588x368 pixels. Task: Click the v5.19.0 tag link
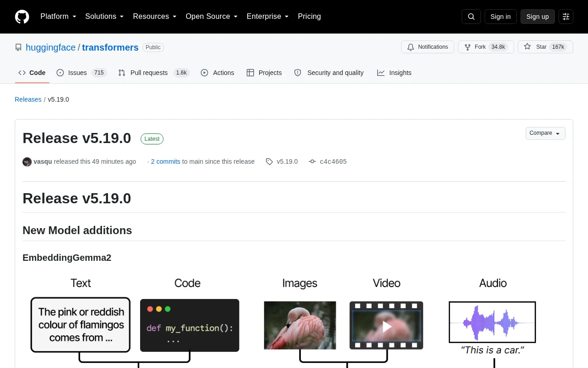pyautogui.click(x=287, y=161)
